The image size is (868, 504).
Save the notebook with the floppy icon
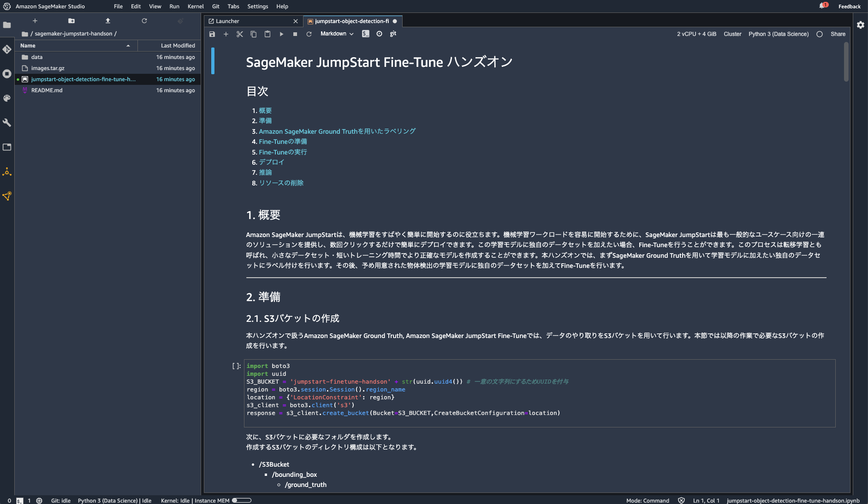pyautogui.click(x=212, y=34)
